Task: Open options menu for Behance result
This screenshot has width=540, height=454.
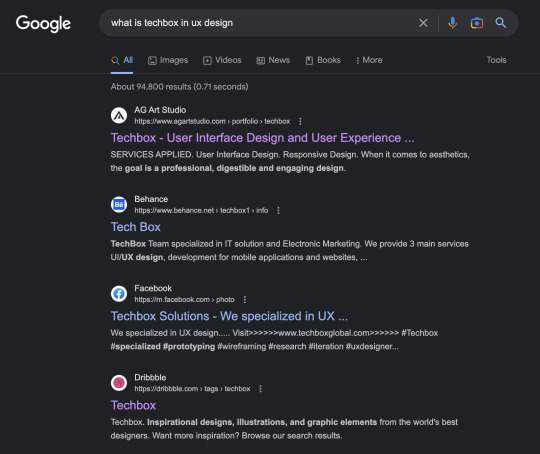Action: click(278, 210)
